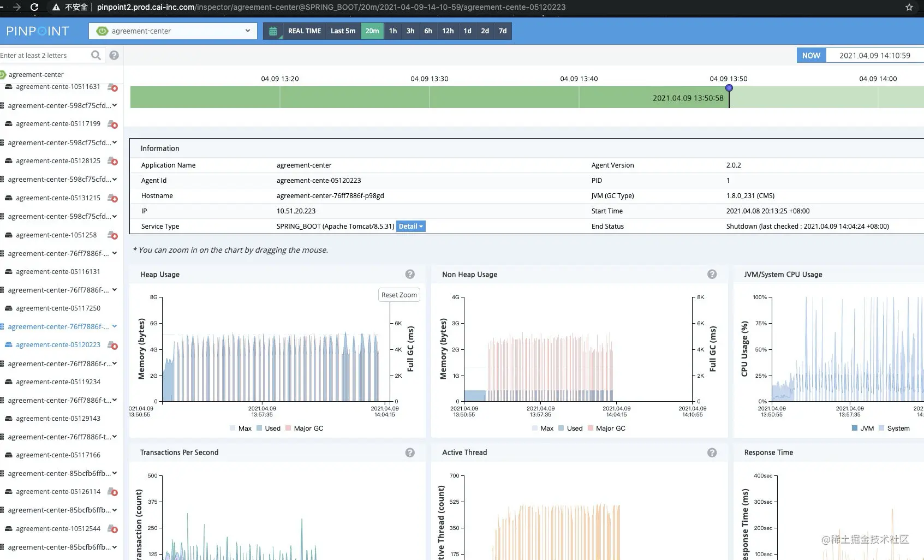Image resolution: width=924 pixels, height=560 pixels.
Task: Click the timeline marker at 13:50:58
Action: (729, 88)
